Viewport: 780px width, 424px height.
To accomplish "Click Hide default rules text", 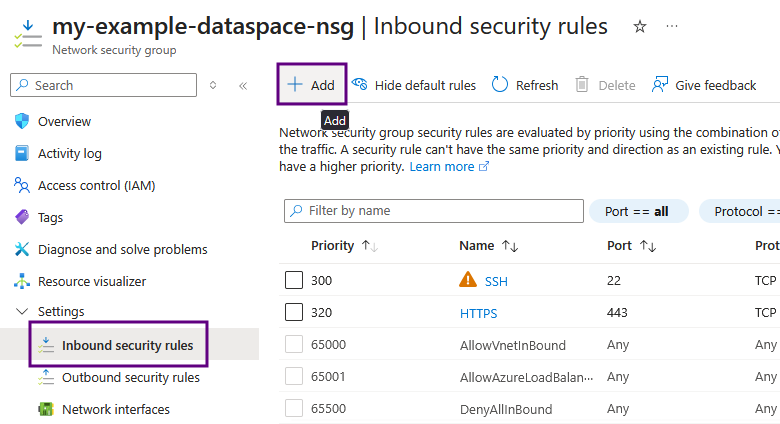I will 425,86.
